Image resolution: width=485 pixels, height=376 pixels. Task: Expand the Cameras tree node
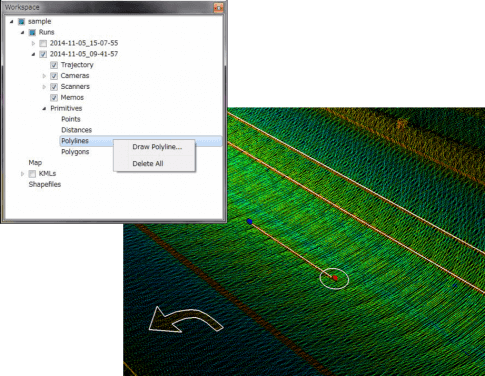tap(44, 76)
